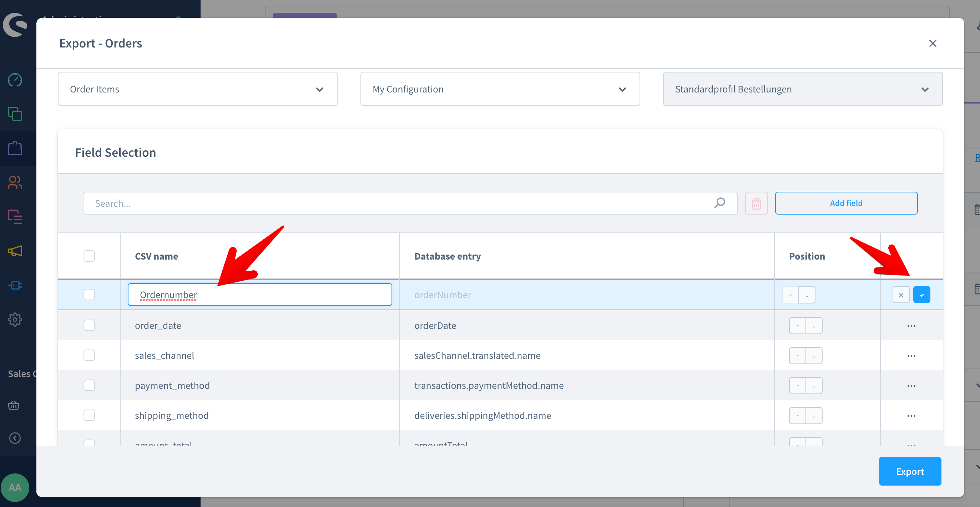This screenshot has height=507, width=980.
Task: Click the orderDate database entry
Action: point(435,325)
